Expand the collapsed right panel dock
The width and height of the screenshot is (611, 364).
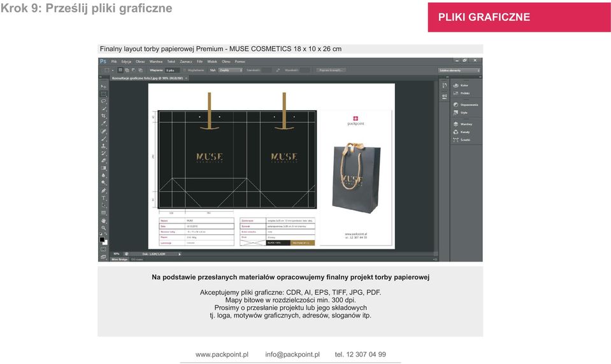coord(480,77)
